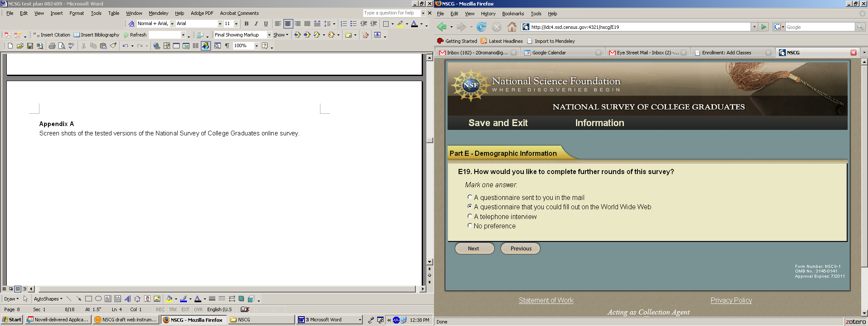868x326 pixels.
Task: Click the Insert Picture icon on Drawing toolbar
Action: [157, 299]
